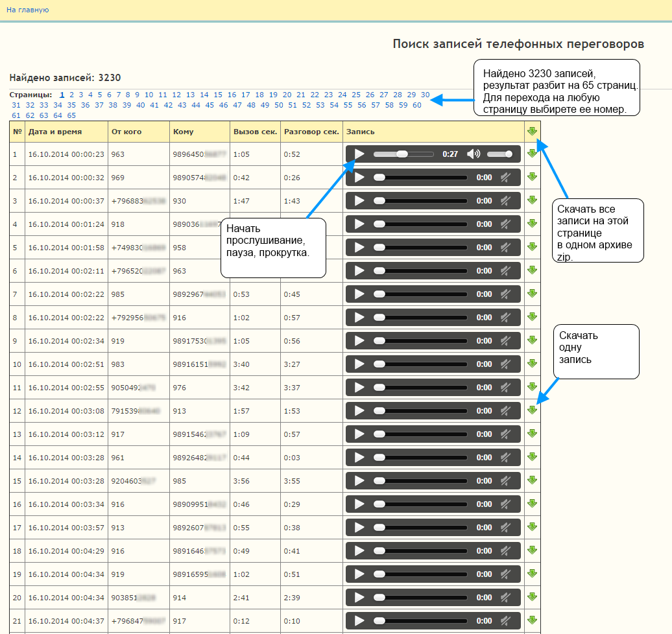Open results page 45
Image resolution: width=672 pixels, height=634 pixels.
(x=210, y=105)
